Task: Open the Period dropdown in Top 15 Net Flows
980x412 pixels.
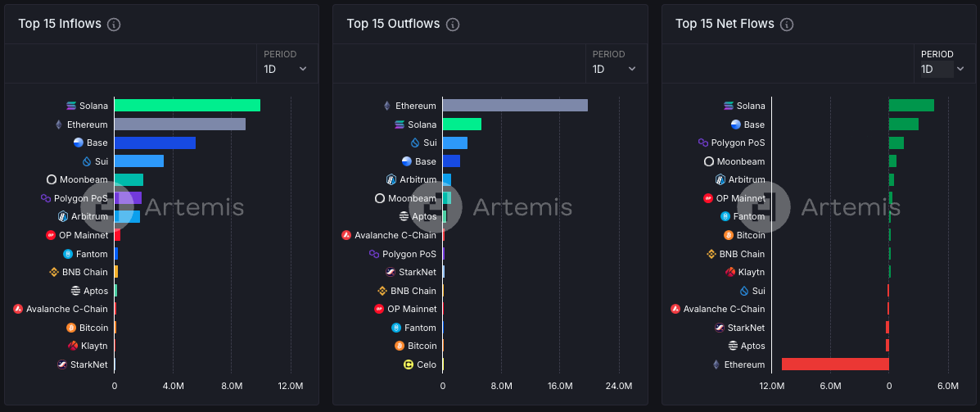Action: [x=942, y=69]
